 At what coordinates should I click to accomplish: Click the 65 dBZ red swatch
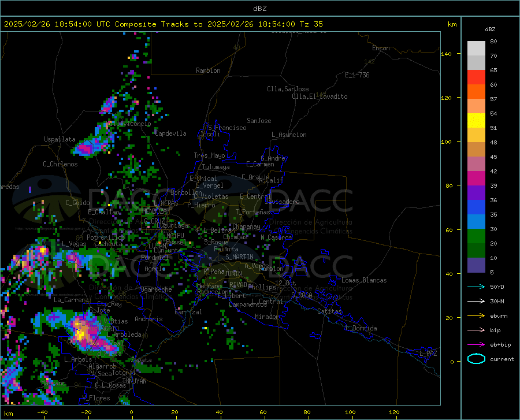(476, 77)
